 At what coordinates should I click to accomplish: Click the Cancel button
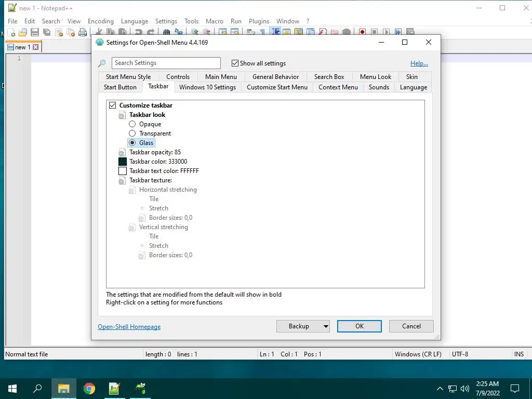(x=411, y=326)
